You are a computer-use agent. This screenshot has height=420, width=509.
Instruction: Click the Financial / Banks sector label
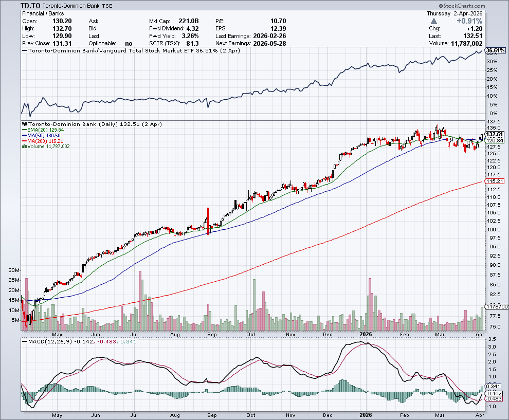43,14
